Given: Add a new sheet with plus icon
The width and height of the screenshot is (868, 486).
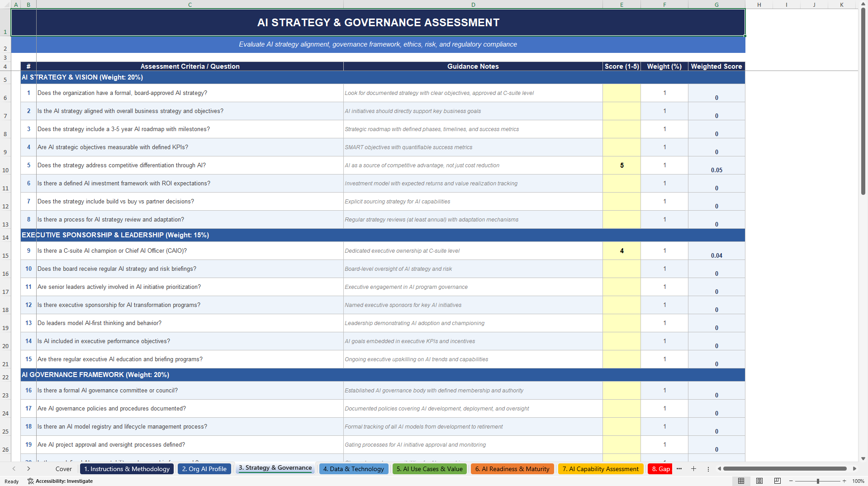Looking at the screenshot, I should point(693,469).
